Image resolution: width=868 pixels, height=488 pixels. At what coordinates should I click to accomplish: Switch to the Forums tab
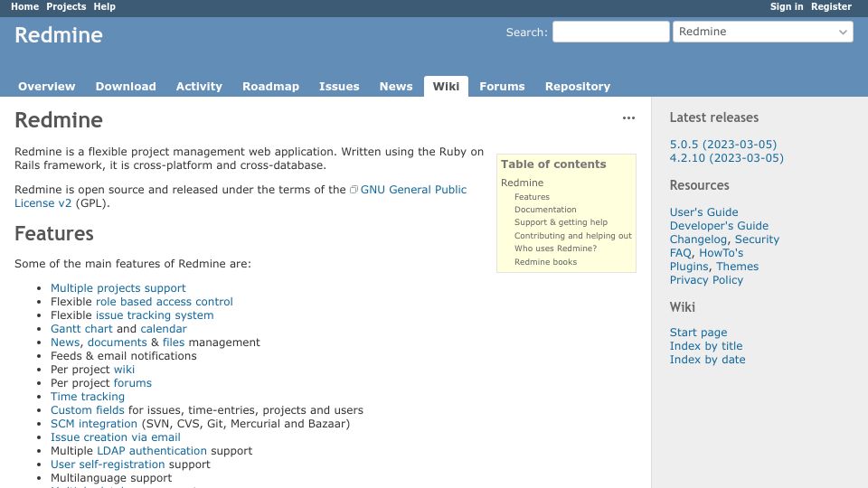point(502,87)
